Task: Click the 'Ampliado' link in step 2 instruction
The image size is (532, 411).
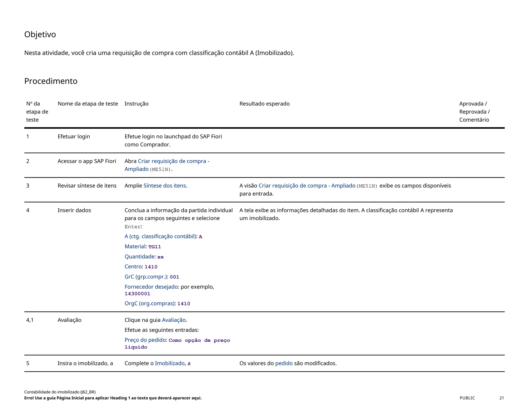Action: 136,169
